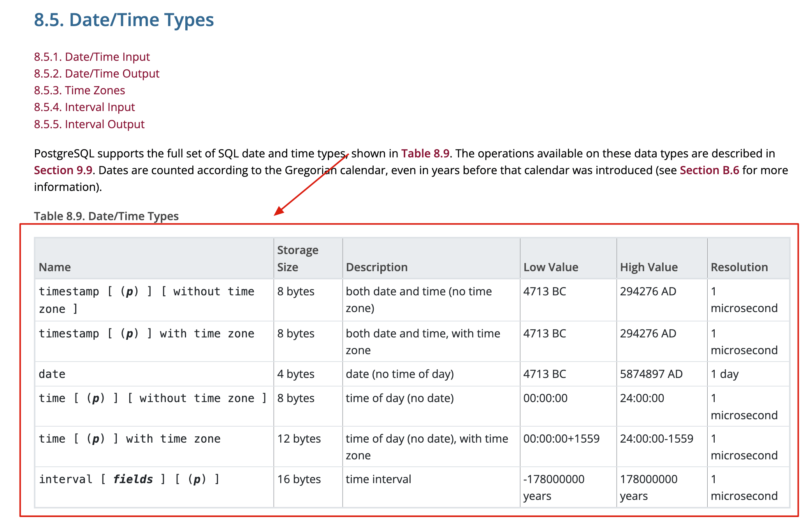Open the 8.5.2 Date/Time Output link
The image size is (812, 526).
click(x=97, y=74)
